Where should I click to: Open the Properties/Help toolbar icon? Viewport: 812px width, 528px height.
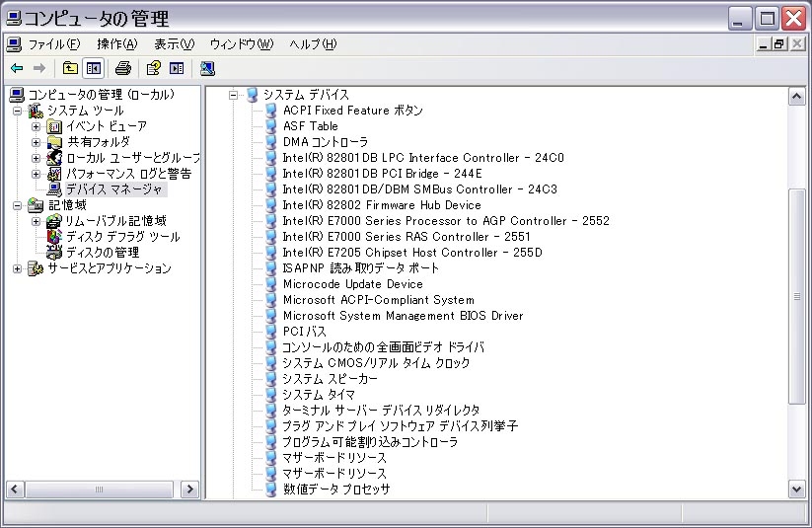(x=153, y=68)
